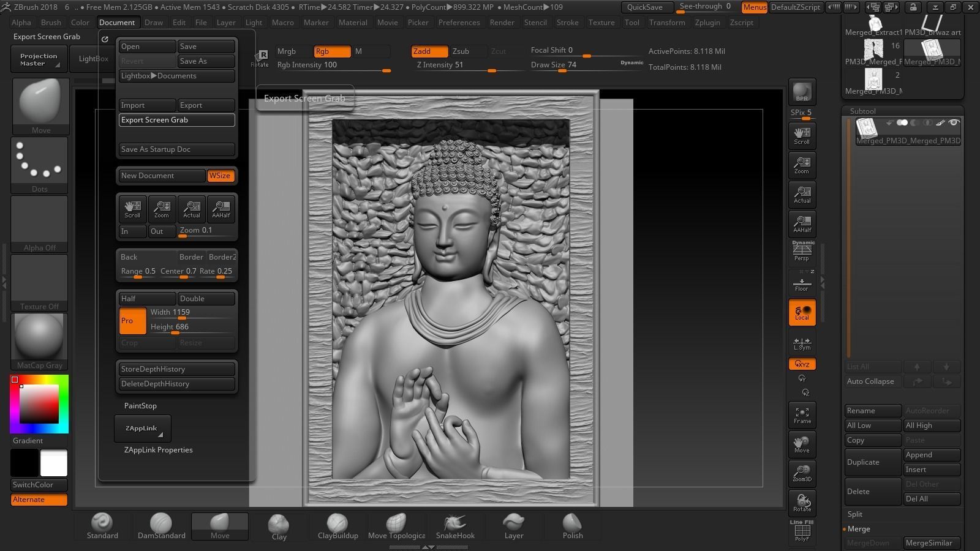Select the Layer brush
Screen dimensions: 980x551
click(514, 527)
